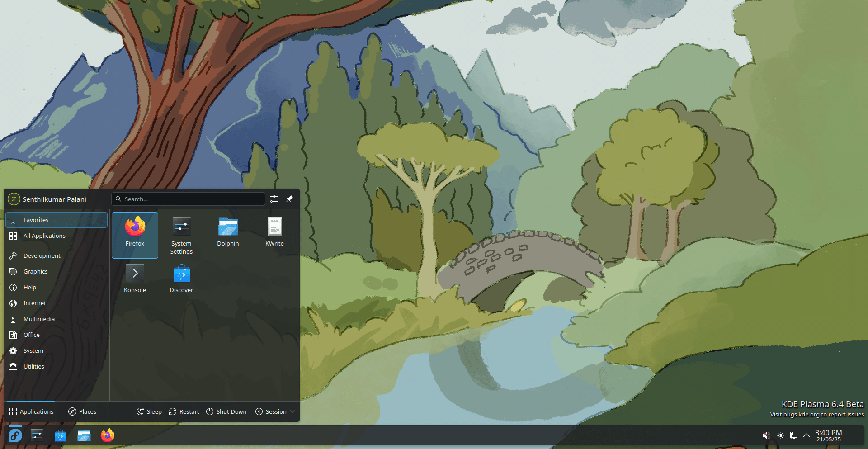Screen dimensions: 868x449
Task: Open Discover from the taskbar
Action: tap(60, 435)
